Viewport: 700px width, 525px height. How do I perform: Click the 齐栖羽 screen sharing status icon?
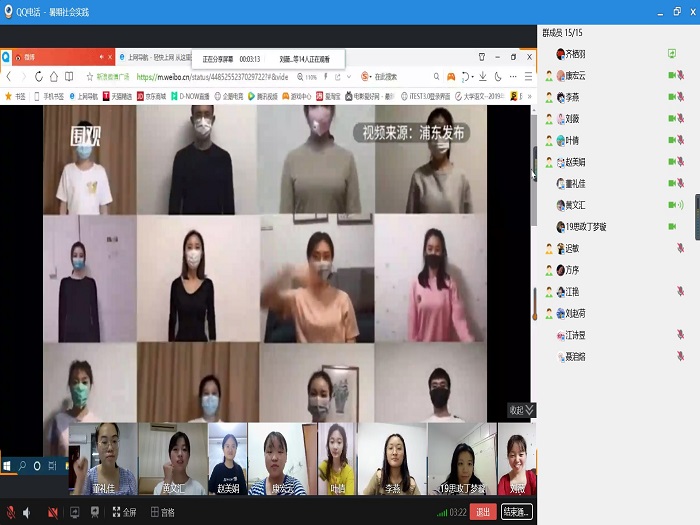point(671,54)
